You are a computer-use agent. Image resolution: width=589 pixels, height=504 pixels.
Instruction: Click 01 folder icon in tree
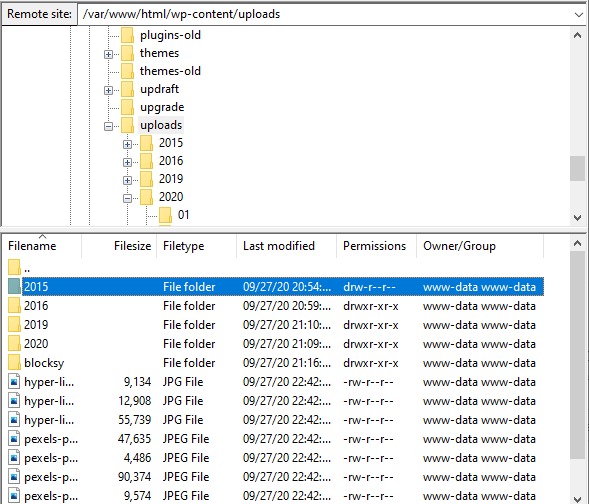(x=165, y=215)
